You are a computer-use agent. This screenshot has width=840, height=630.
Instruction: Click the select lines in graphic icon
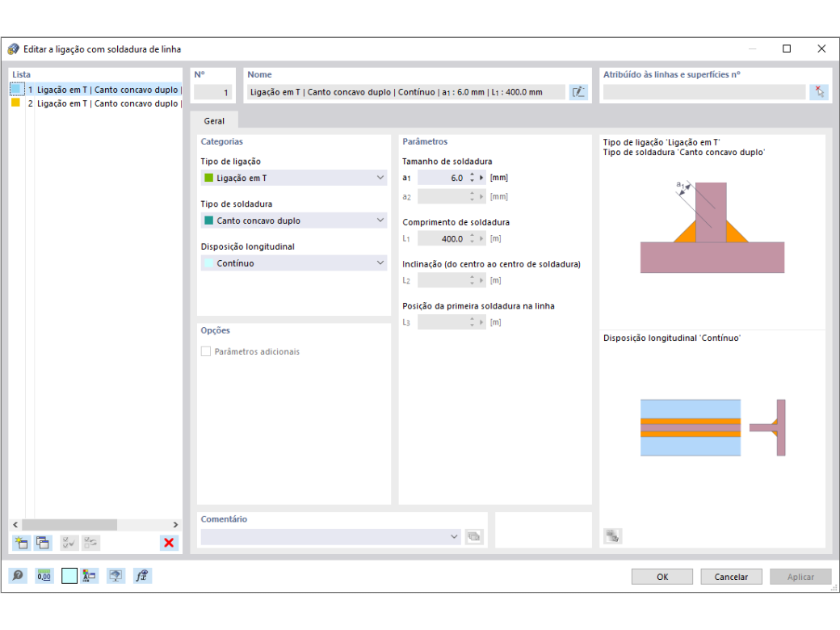tap(820, 92)
